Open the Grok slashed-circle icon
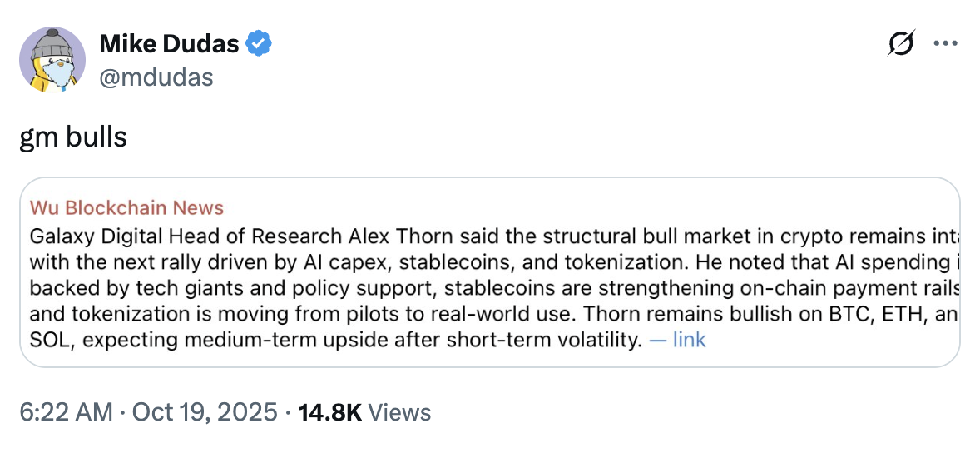Viewport: 980px width, 453px height. (x=901, y=43)
